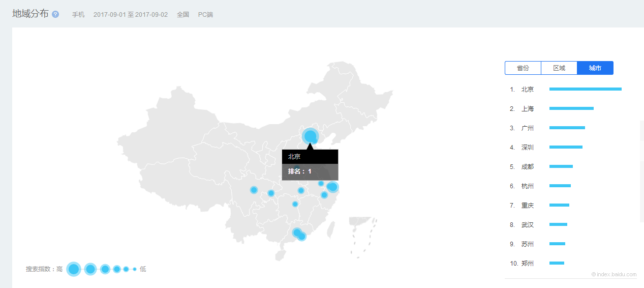Click the smallest dot in the 搜索指数 legend

135,269
